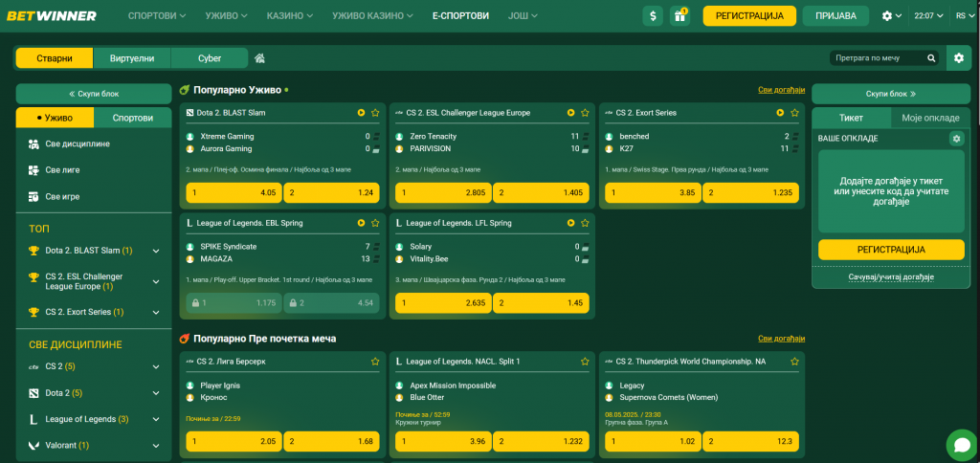Open bet slip settings gear
This screenshot has height=463, width=980.
point(956,138)
